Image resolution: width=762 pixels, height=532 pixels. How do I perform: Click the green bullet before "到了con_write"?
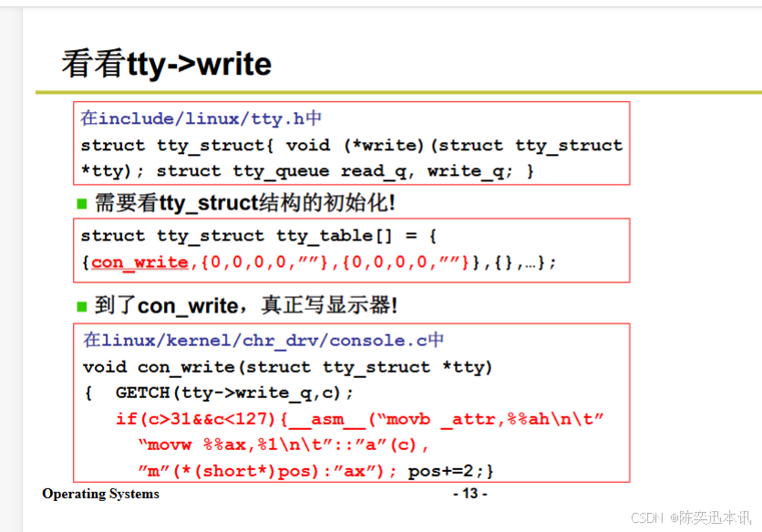(x=82, y=307)
